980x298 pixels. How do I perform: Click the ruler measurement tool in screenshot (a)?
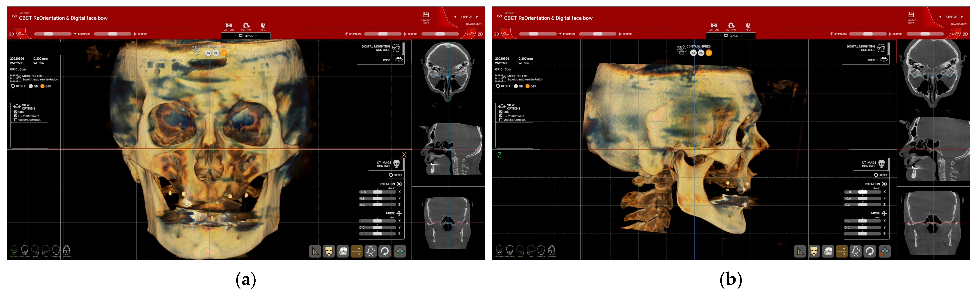315,251
